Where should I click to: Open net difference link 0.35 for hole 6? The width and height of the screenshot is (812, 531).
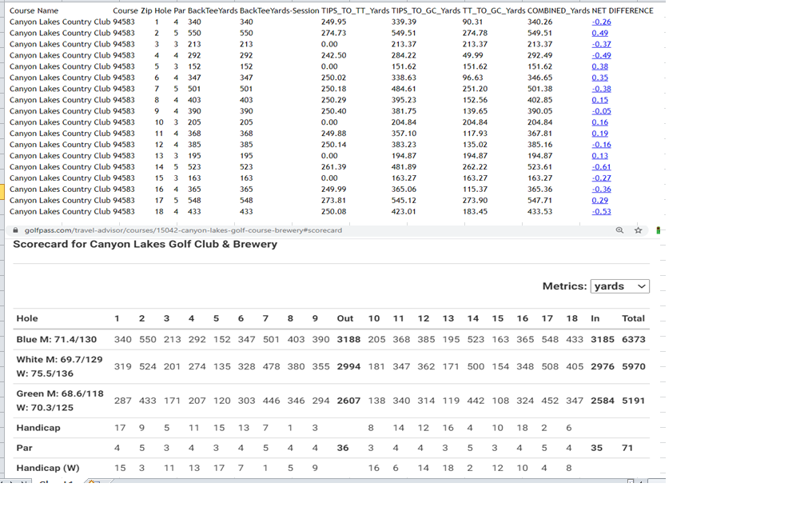click(599, 78)
